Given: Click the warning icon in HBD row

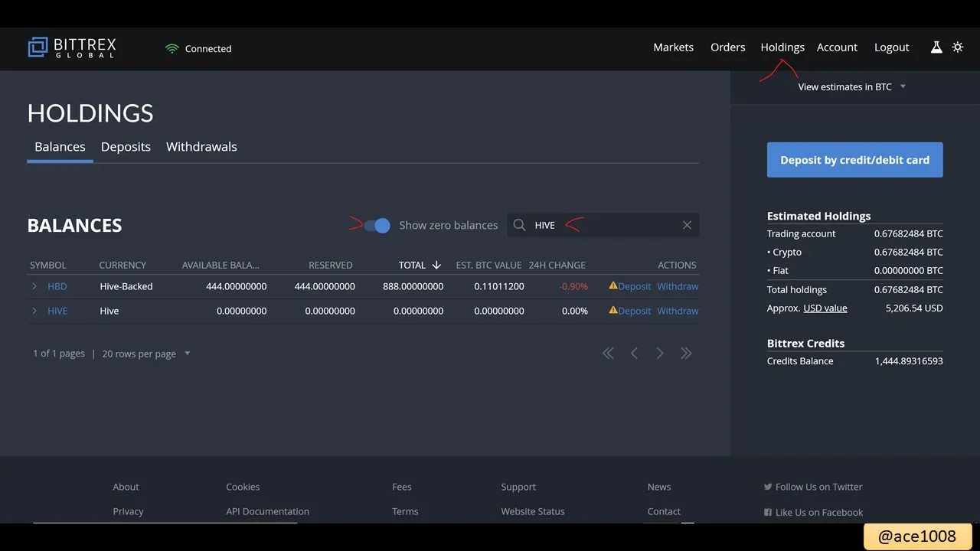Looking at the screenshot, I should pyautogui.click(x=613, y=285).
